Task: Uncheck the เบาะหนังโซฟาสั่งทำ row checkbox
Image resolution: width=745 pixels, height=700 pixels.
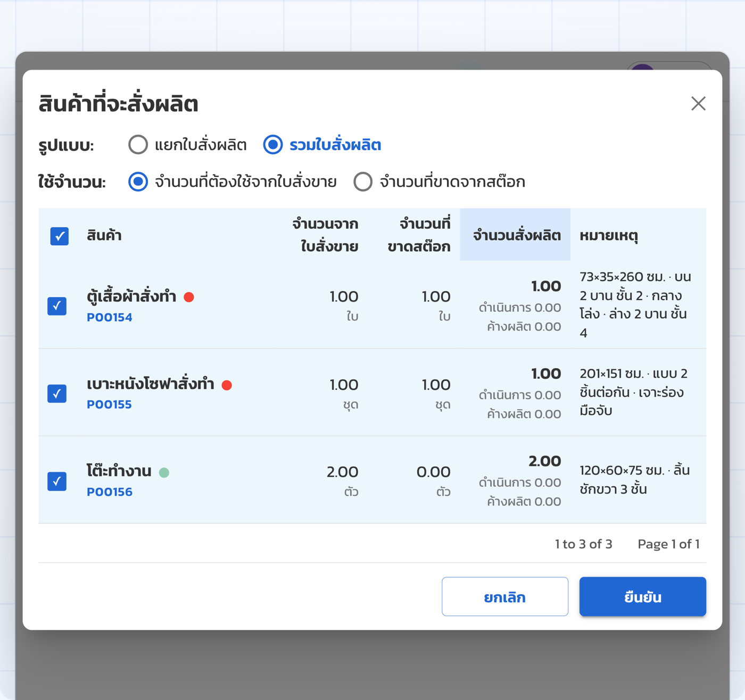Action: (x=57, y=394)
